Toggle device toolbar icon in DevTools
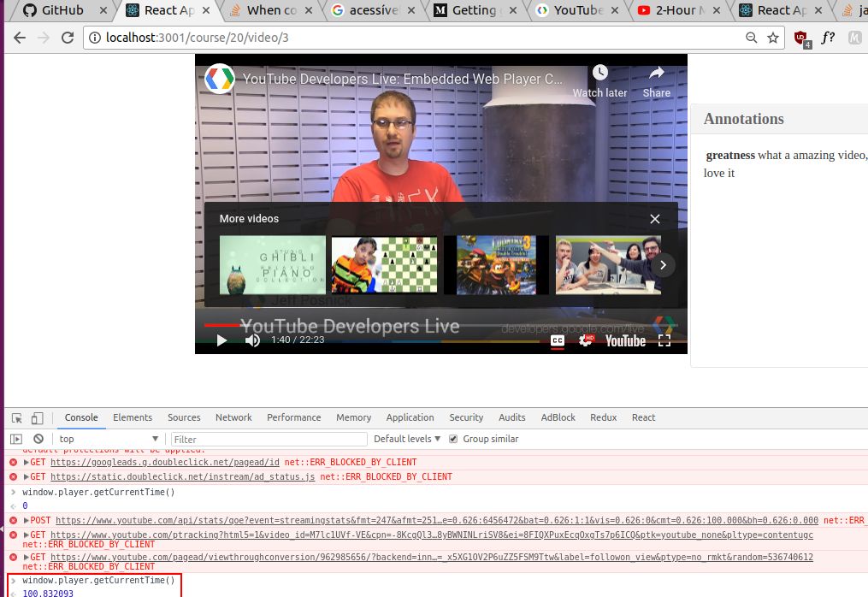 [37, 418]
